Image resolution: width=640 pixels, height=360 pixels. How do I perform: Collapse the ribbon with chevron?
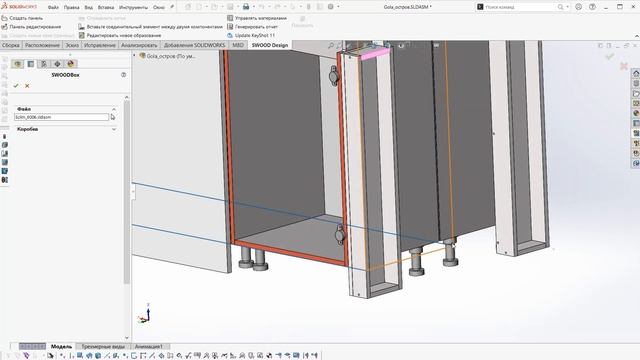(636, 36)
